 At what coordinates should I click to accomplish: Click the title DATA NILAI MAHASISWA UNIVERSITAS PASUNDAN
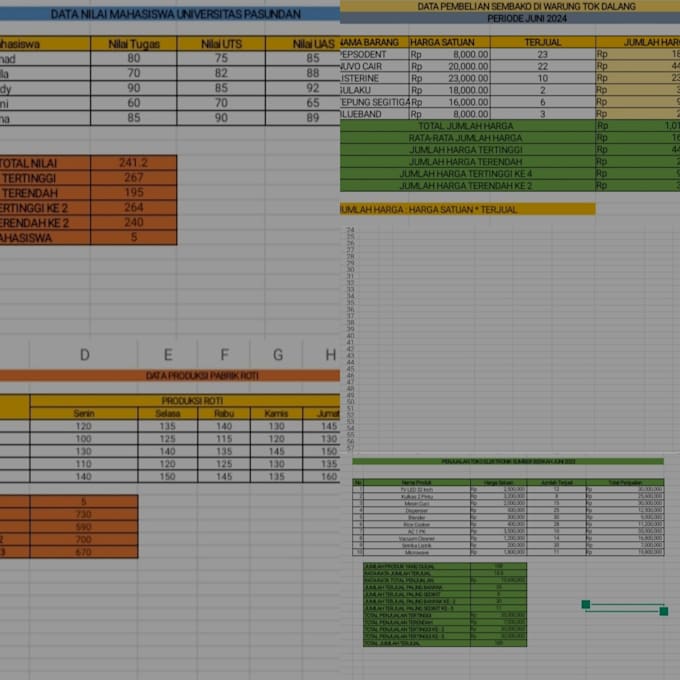coord(176,14)
